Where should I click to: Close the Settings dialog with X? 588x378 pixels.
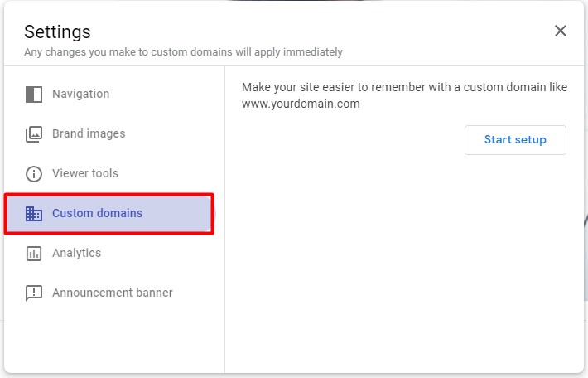(x=561, y=31)
